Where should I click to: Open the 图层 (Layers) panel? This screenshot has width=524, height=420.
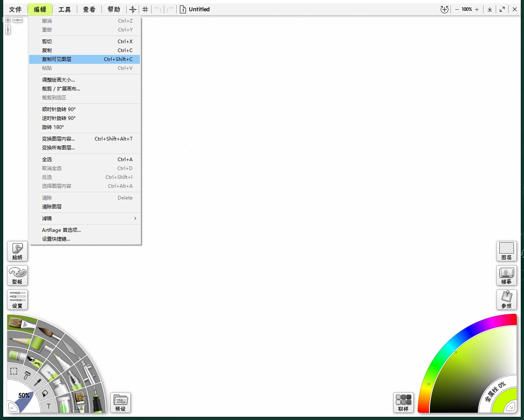pyautogui.click(x=507, y=251)
